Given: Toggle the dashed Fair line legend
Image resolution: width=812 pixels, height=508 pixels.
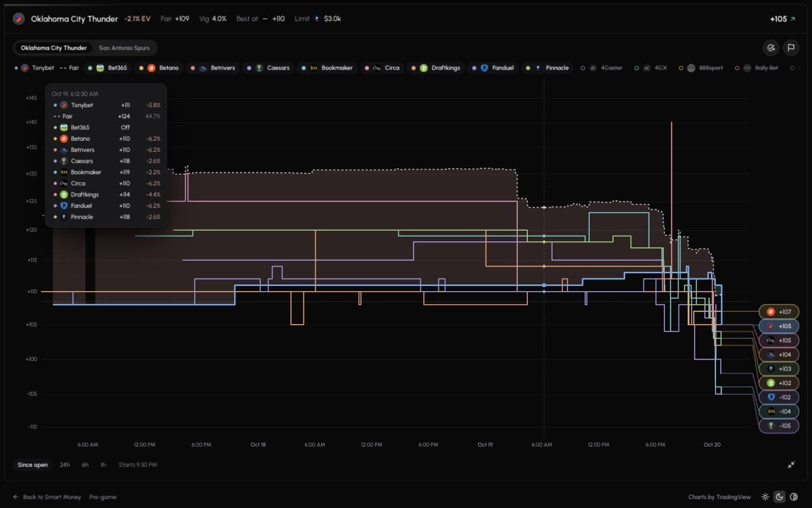Looking at the screenshot, I should click(70, 68).
